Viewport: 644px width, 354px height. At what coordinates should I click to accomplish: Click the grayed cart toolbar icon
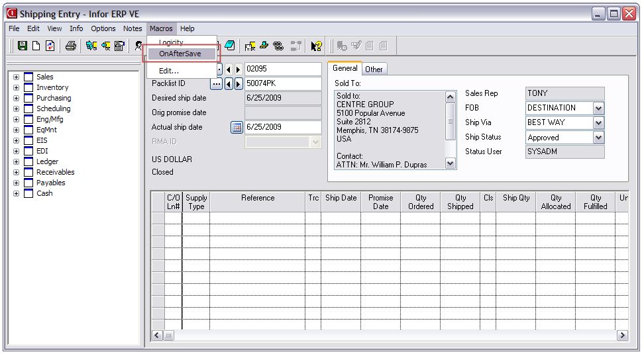[x=356, y=46]
